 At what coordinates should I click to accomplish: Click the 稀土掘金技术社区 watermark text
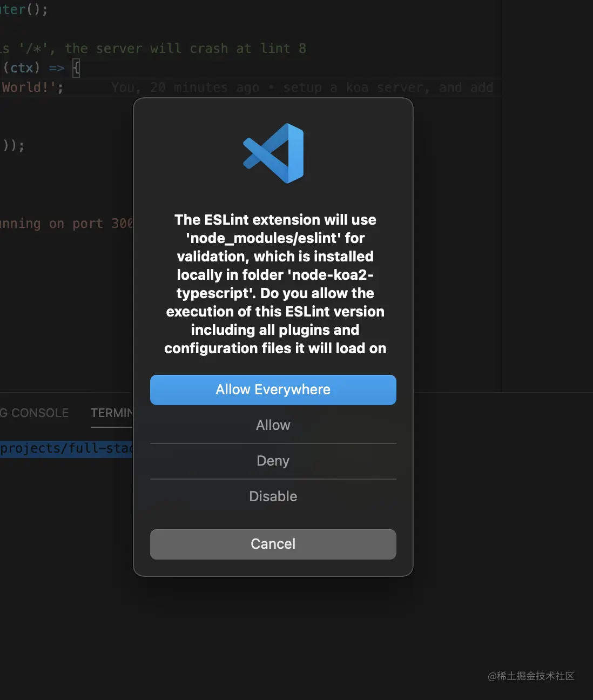click(531, 676)
